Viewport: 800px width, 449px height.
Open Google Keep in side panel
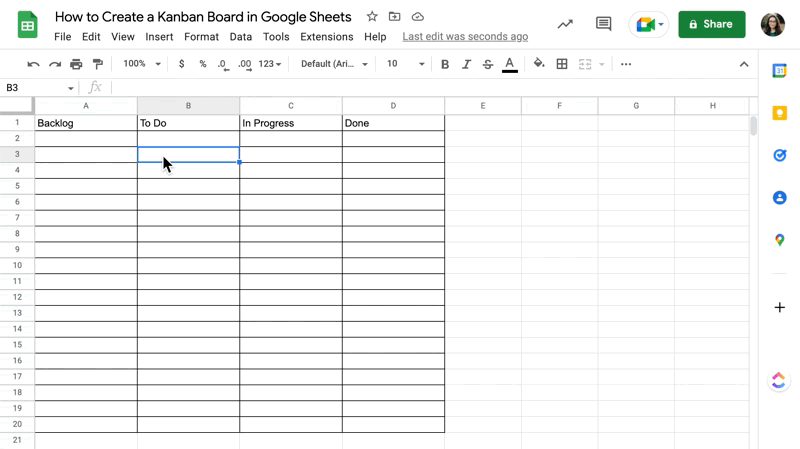[779, 113]
